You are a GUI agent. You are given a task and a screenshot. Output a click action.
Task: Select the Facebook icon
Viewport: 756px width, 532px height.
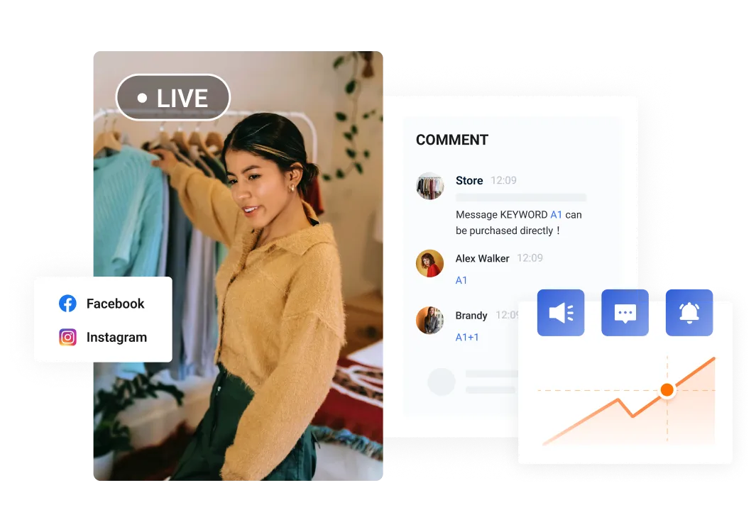pyautogui.click(x=67, y=303)
